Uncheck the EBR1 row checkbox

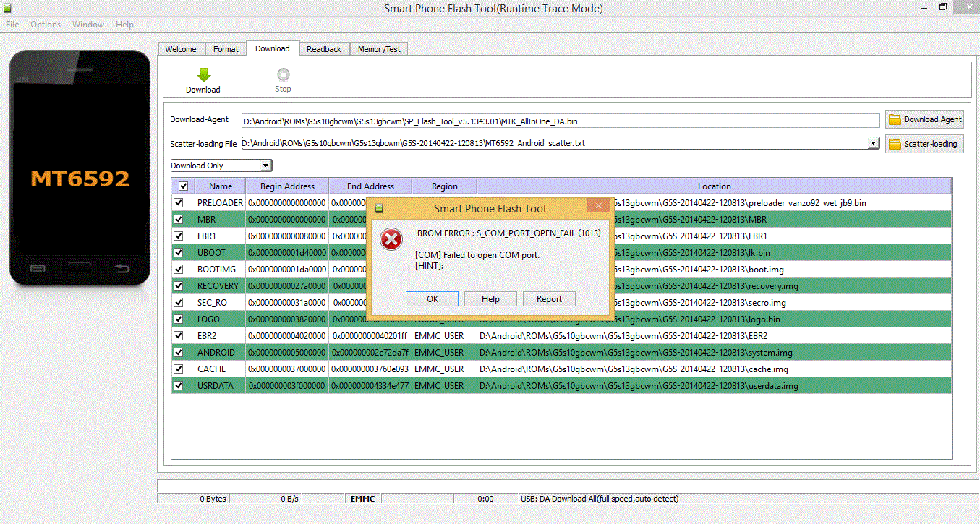pos(179,236)
